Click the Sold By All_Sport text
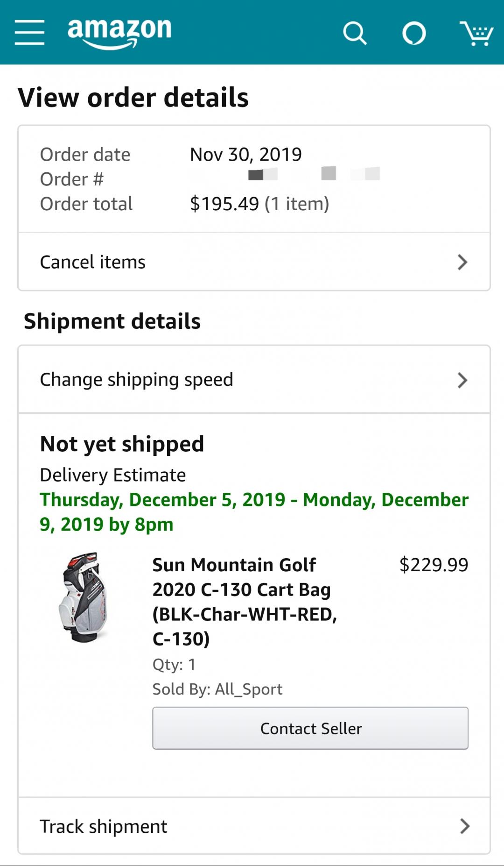Image resolution: width=504 pixels, height=866 pixels. click(217, 689)
